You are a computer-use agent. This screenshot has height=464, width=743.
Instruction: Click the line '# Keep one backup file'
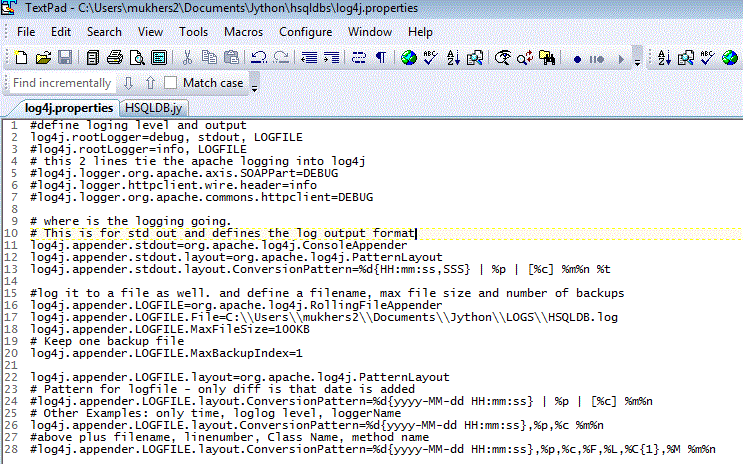[x=107, y=341]
